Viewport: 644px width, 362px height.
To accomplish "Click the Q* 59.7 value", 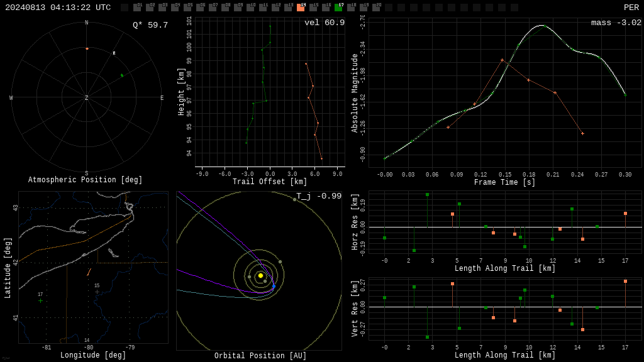I will click(150, 25).
